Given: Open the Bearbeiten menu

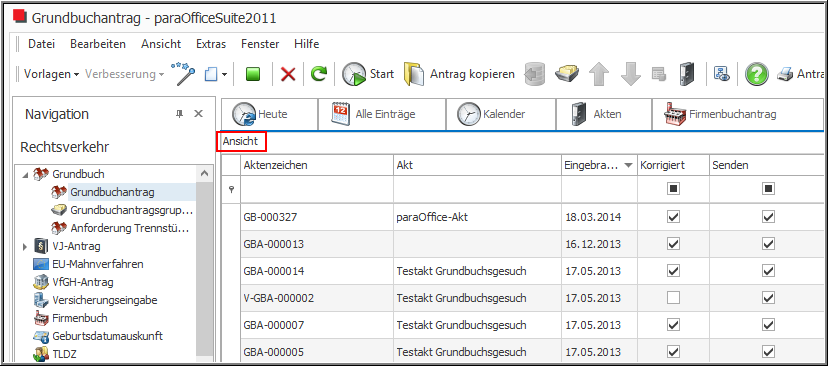Looking at the screenshot, I should coord(98,44).
